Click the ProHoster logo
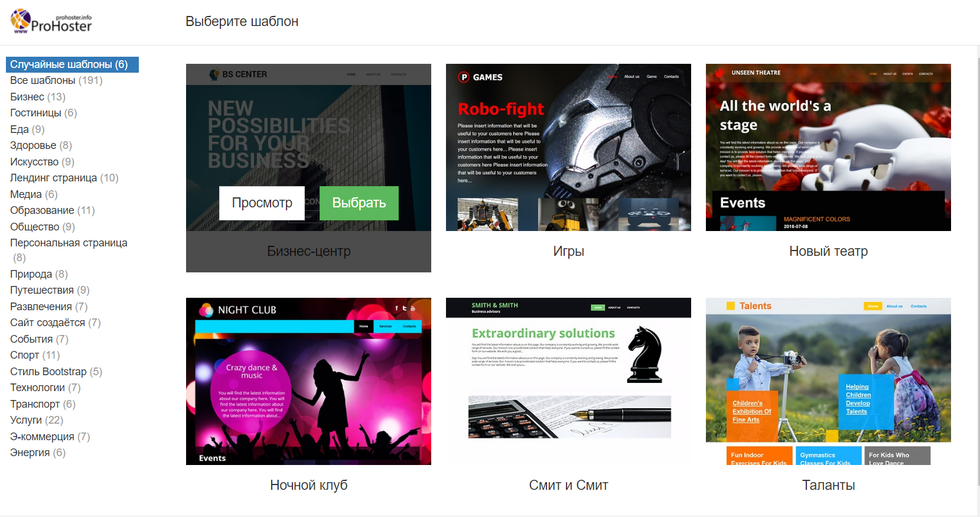980x517 pixels. tap(51, 22)
